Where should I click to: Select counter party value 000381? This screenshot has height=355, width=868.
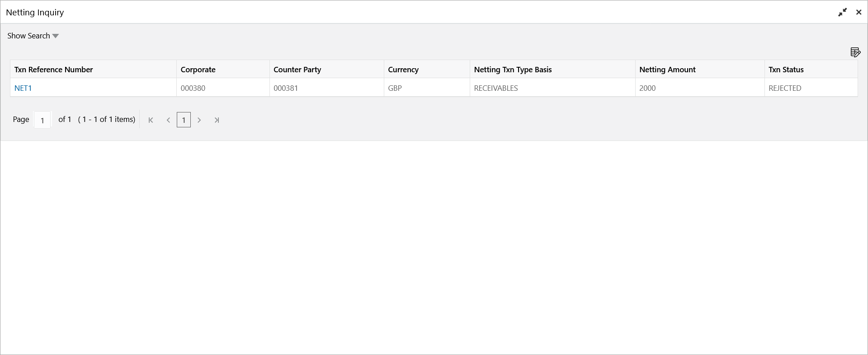pyautogui.click(x=326, y=88)
